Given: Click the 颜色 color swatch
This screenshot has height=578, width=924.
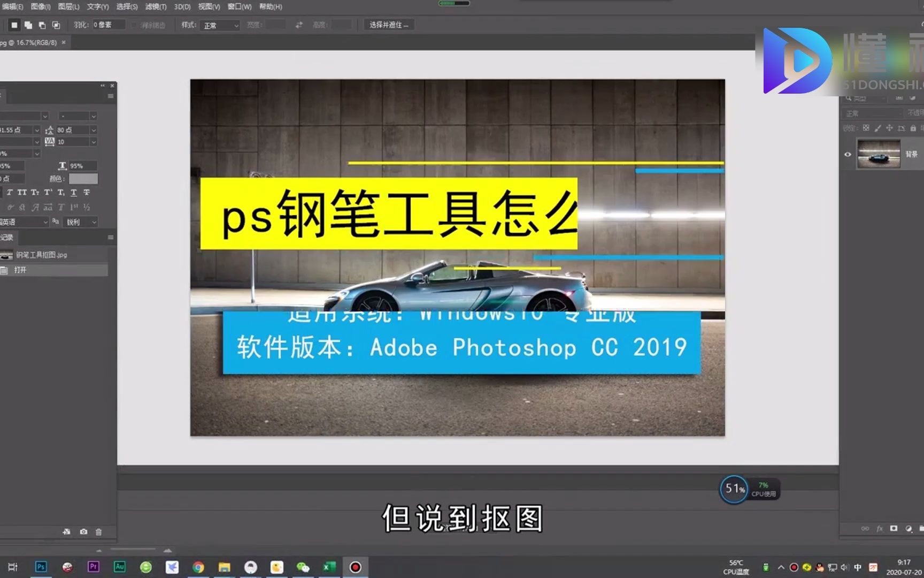Looking at the screenshot, I should tap(84, 179).
